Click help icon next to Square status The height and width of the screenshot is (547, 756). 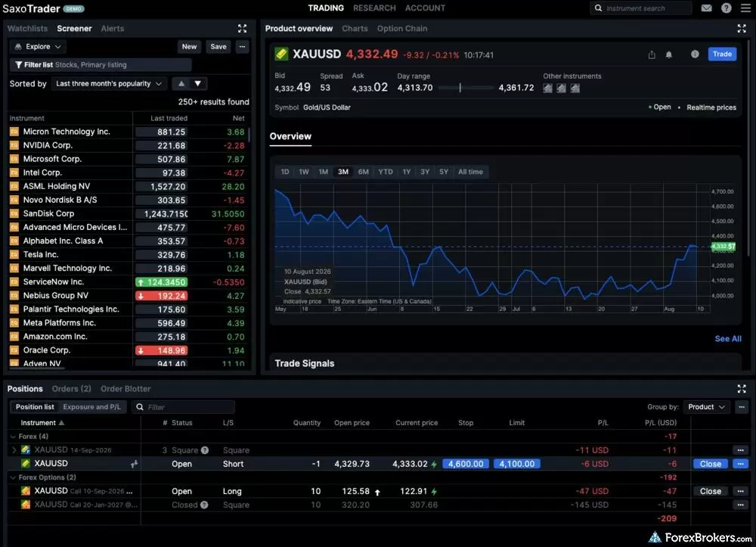pos(205,450)
